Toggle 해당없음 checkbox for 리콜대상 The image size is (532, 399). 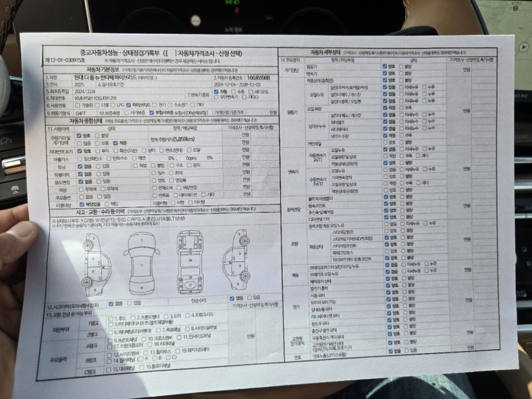click(81, 204)
